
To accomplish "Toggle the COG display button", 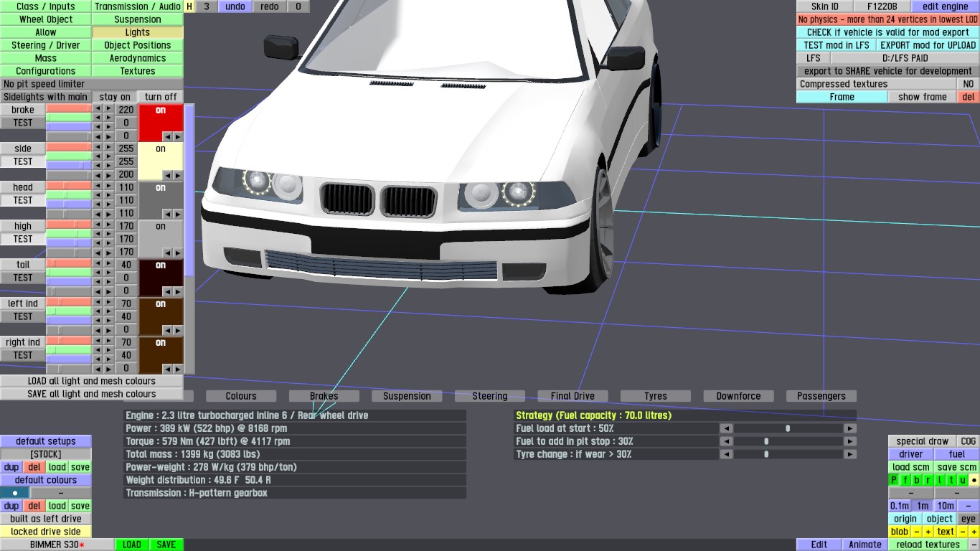I will 969,441.
